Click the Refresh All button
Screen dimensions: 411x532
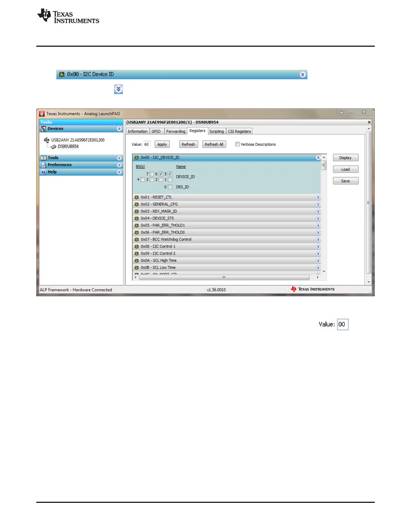pyautogui.click(x=214, y=144)
